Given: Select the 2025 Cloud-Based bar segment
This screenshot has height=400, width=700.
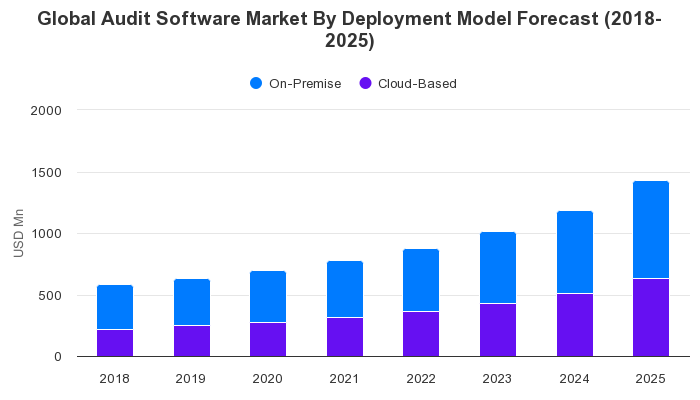Looking at the screenshot, I should click(x=651, y=318).
